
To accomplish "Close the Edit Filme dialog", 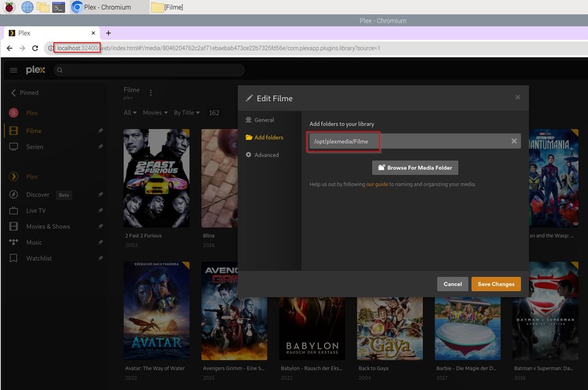I will pyautogui.click(x=518, y=97).
